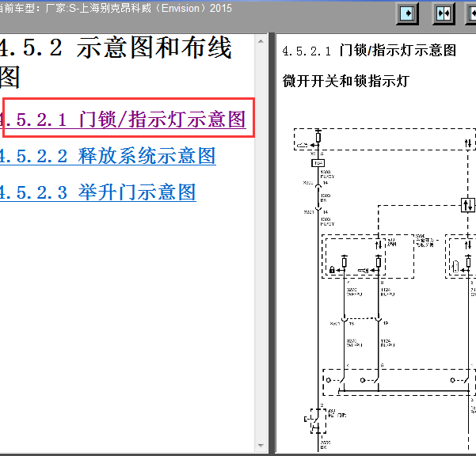Click left pane scrollbar down arrow
Screen dimensions: 476x456
pyautogui.click(x=261, y=446)
